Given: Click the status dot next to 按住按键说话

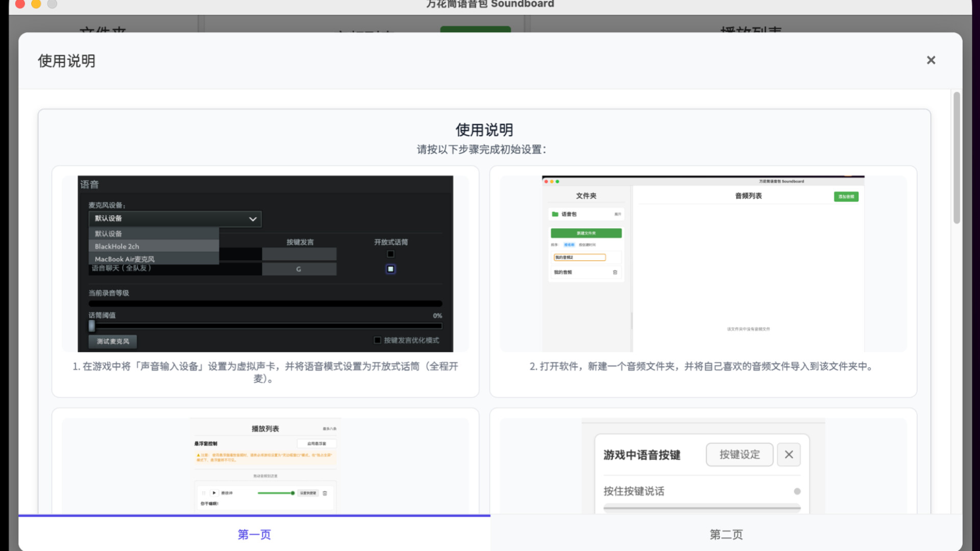Looking at the screenshot, I should pyautogui.click(x=797, y=491).
